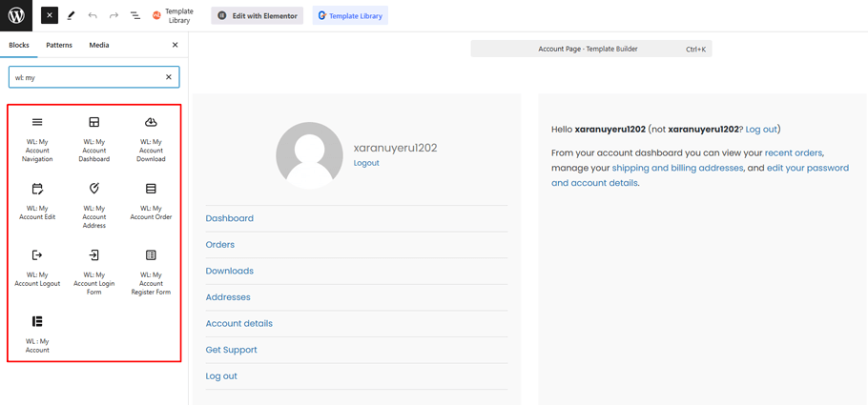
Task: Clear the search text with X icon
Action: pos(168,77)
